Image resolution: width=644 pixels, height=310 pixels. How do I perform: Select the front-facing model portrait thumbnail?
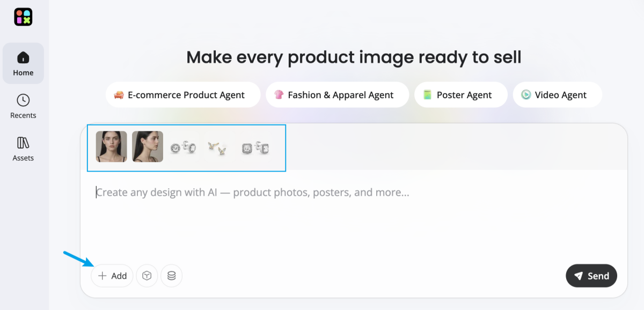coord(112,146)
